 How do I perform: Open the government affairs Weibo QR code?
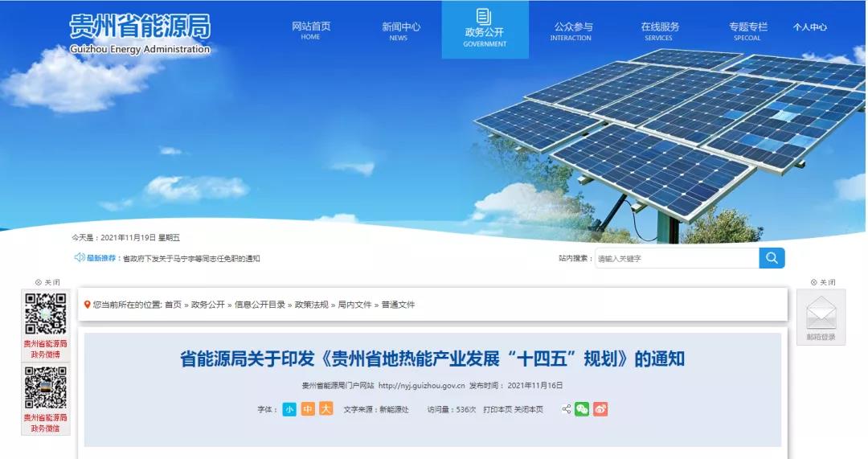(45, 314)
